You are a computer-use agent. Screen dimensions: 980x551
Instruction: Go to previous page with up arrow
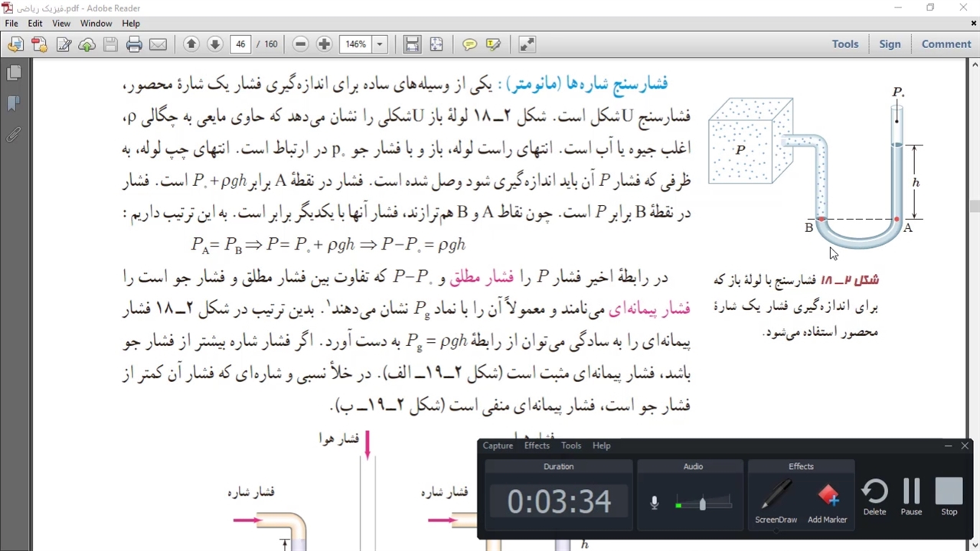tap(191, 44)
